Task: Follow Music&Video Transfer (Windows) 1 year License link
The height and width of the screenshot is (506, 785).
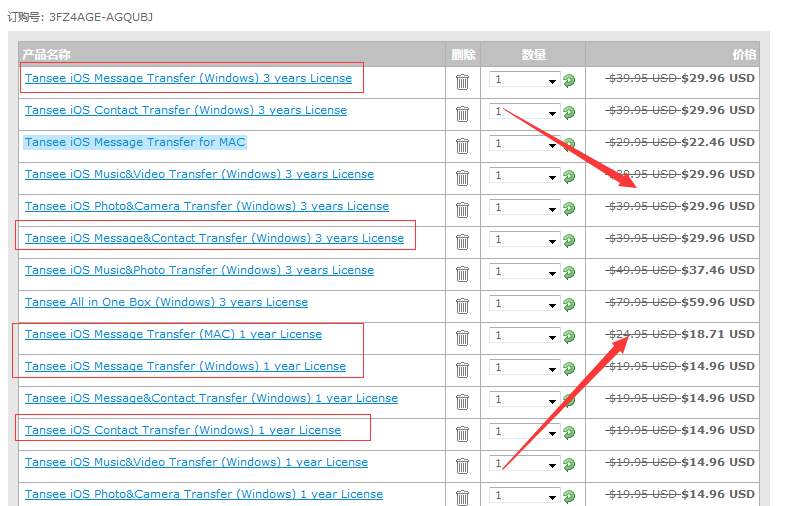Action: click(196, 462)
